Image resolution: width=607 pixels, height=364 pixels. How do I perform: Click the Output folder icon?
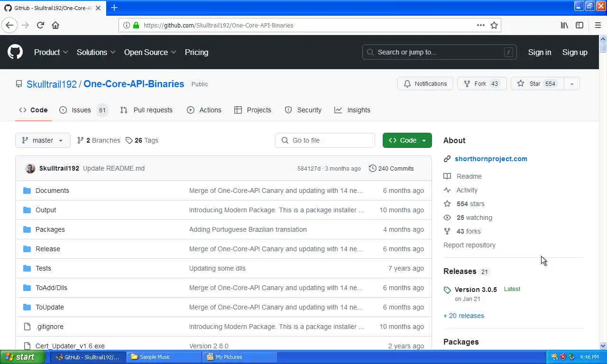(x=27, y=210)
